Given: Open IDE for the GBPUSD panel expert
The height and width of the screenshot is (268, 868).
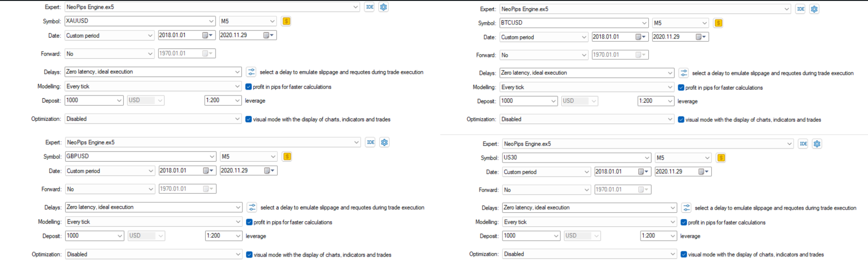Looking at the screenshot, I should [x=371, y=143].
